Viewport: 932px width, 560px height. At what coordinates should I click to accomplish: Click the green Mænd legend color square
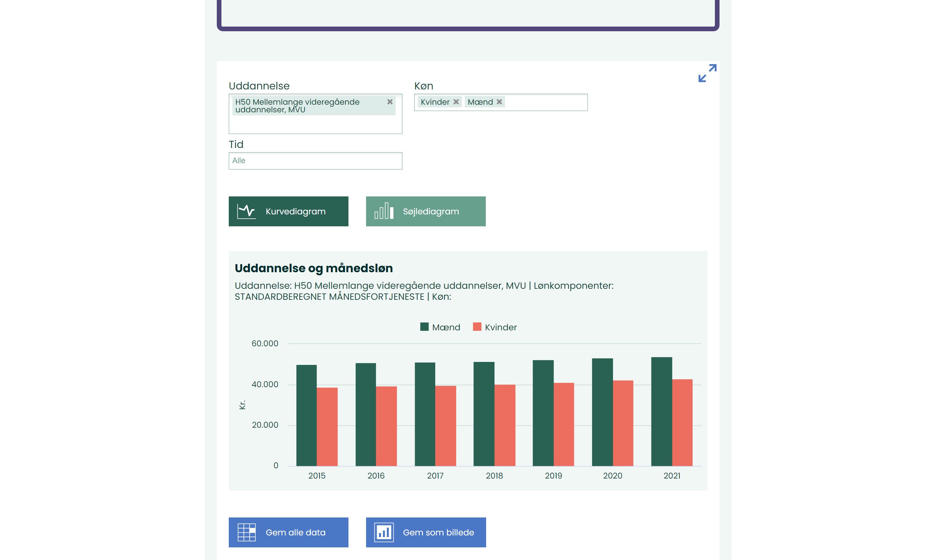424,327
